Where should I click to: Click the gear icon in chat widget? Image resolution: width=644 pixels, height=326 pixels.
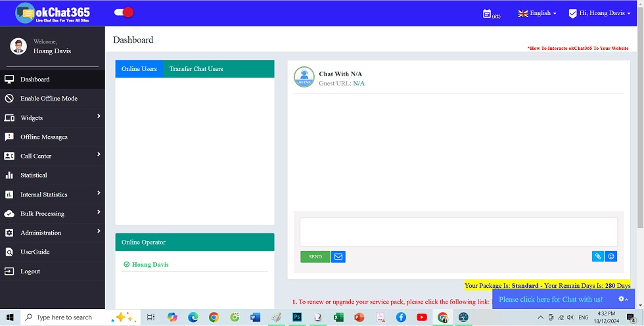tap(622, 299)
